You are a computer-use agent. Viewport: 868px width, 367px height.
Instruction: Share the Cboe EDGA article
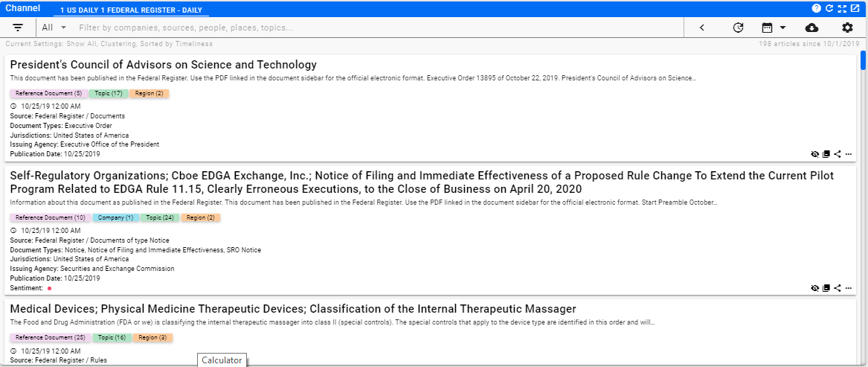[838, 288]
